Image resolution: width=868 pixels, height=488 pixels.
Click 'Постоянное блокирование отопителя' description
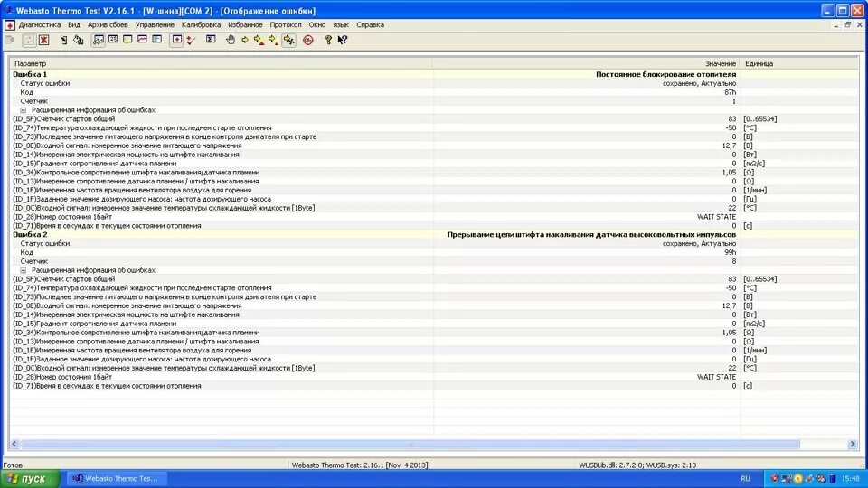point(666,74)
